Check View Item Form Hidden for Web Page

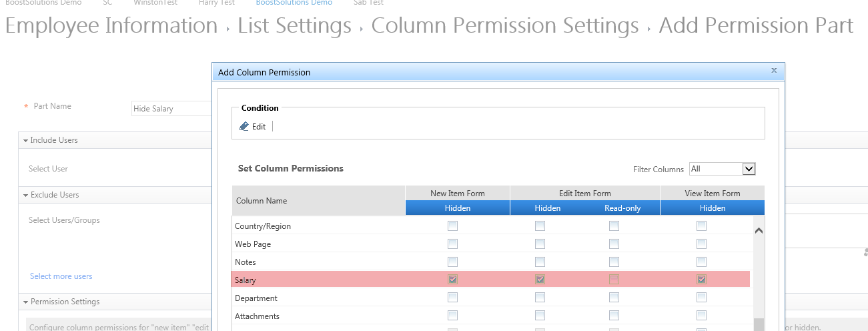pyautogui.click(x=701, y=244)
